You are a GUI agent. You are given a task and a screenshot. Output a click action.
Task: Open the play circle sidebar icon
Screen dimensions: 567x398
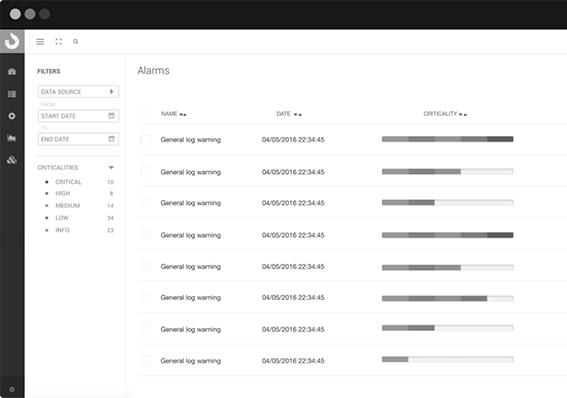[x=12, y=116]
